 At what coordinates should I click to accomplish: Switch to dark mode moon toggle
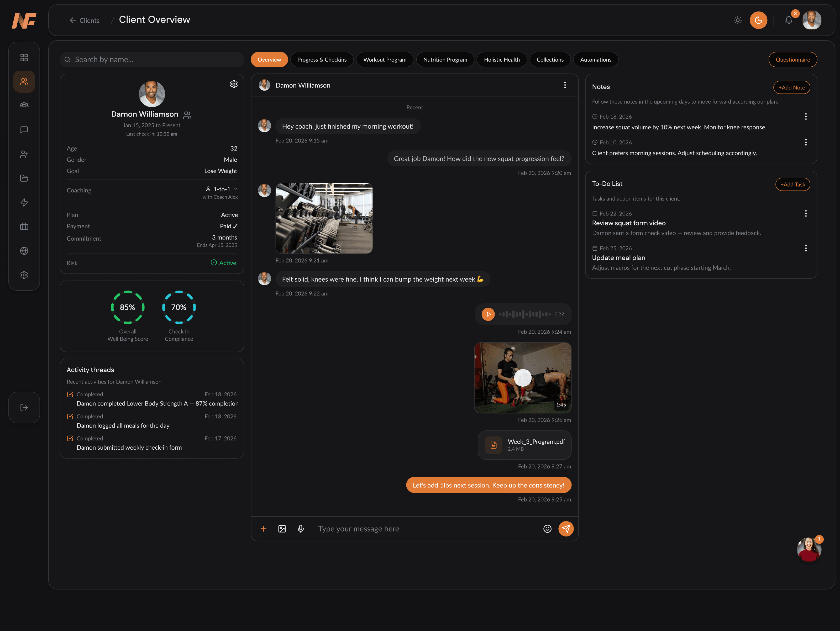(758, 20)
